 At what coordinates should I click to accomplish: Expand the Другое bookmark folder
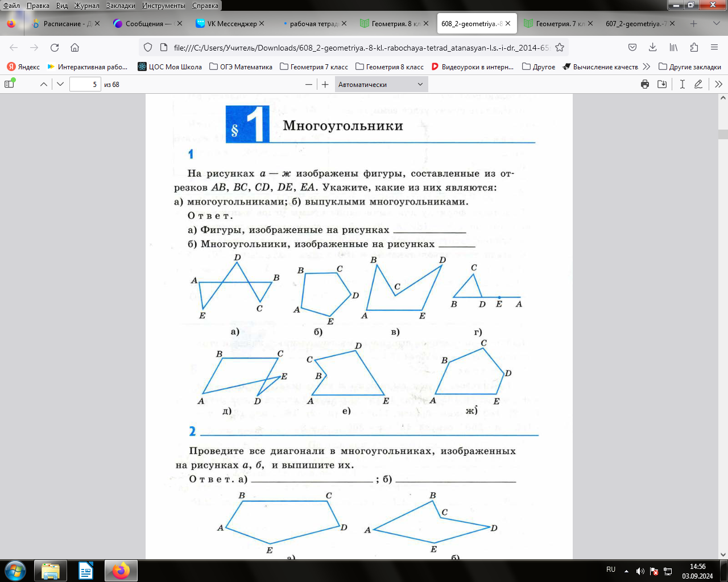(x=539, y=67)
